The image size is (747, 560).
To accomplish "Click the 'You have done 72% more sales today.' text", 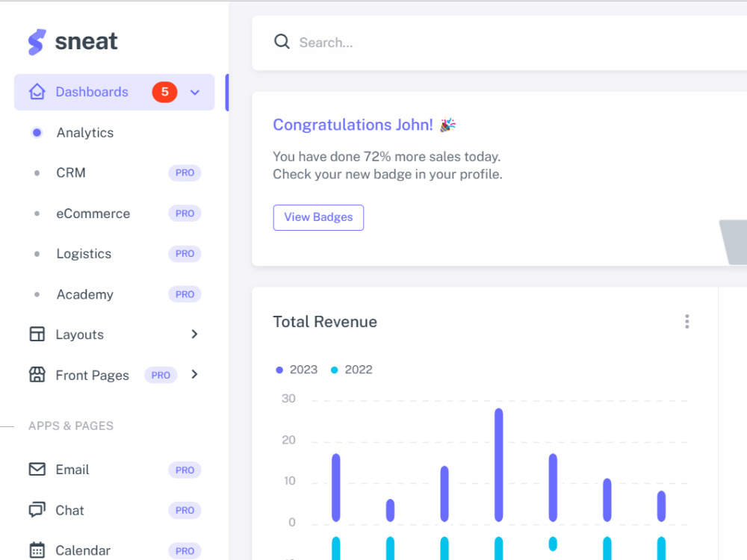I will coord(386,156).
